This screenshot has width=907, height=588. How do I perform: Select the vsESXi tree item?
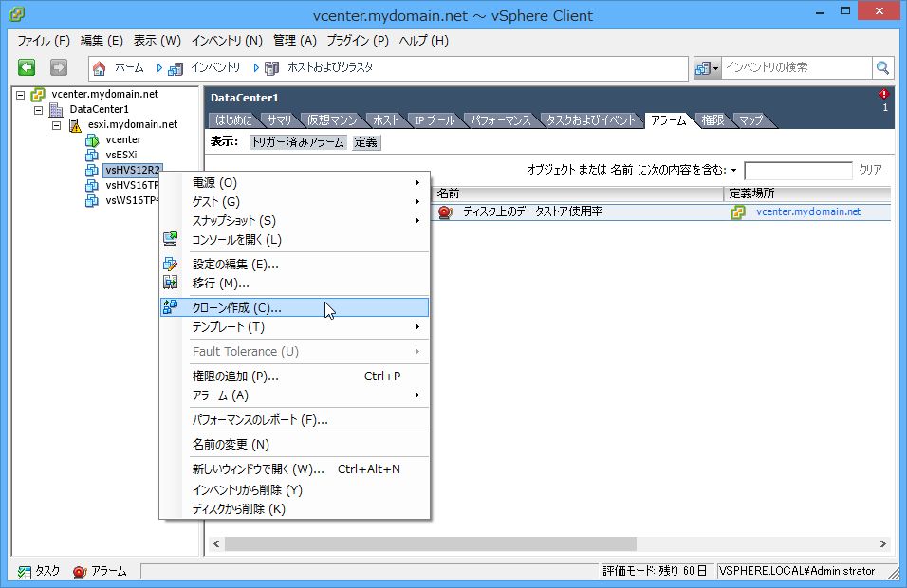click(120, 155)
